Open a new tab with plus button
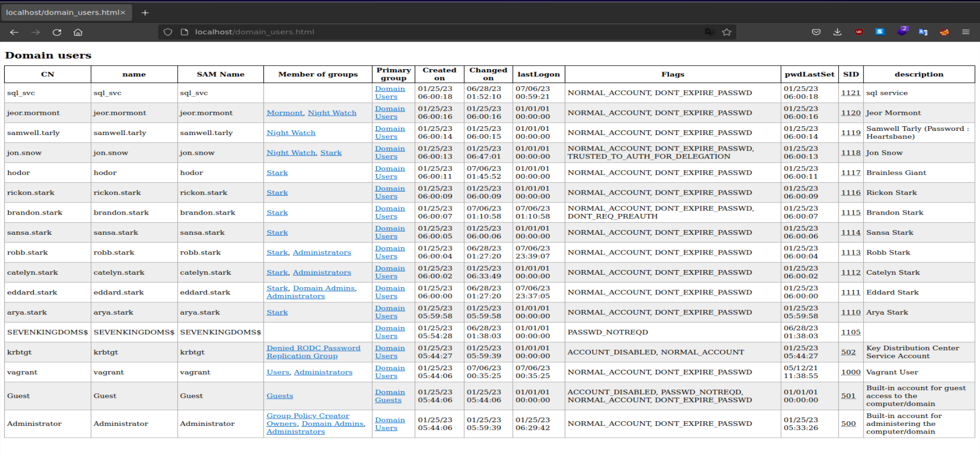This screenshot has width=980, height=457. point(145,12)
